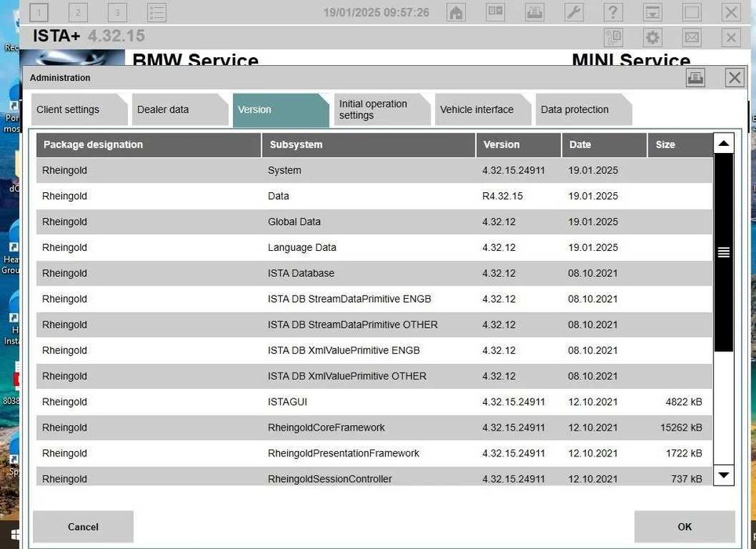Open the wrench administration icon
Viewport: 756px width, 549px height.
click(574, 13)
